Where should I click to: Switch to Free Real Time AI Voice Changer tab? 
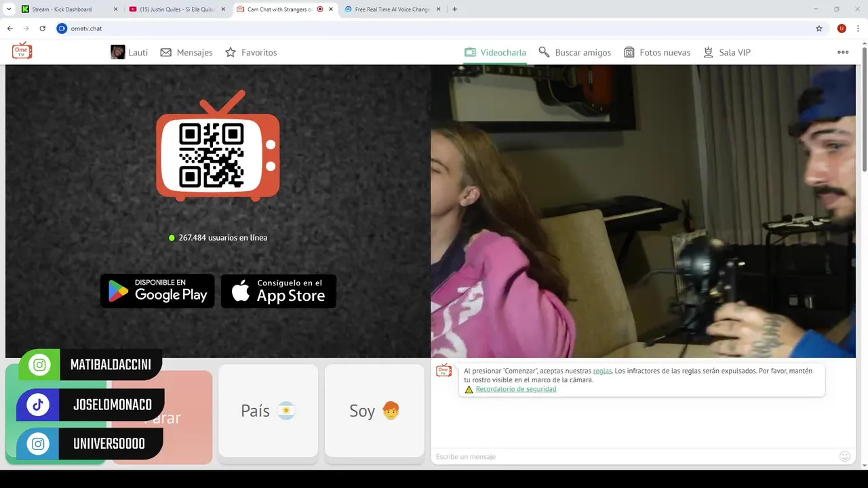point(393,9)
